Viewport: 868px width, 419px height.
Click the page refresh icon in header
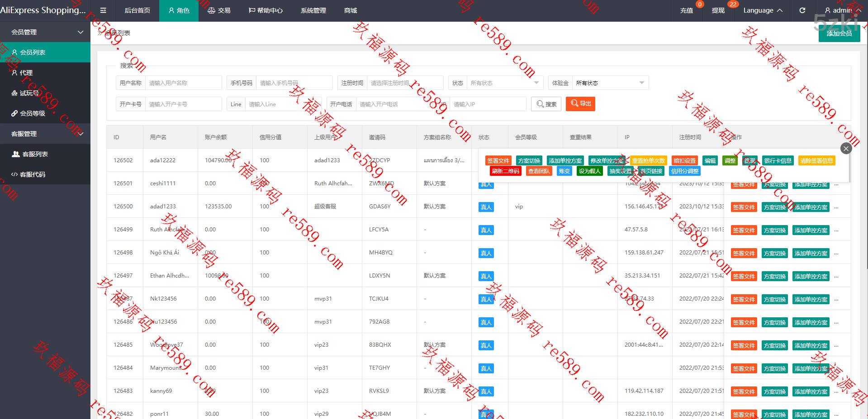coord(802,10)
